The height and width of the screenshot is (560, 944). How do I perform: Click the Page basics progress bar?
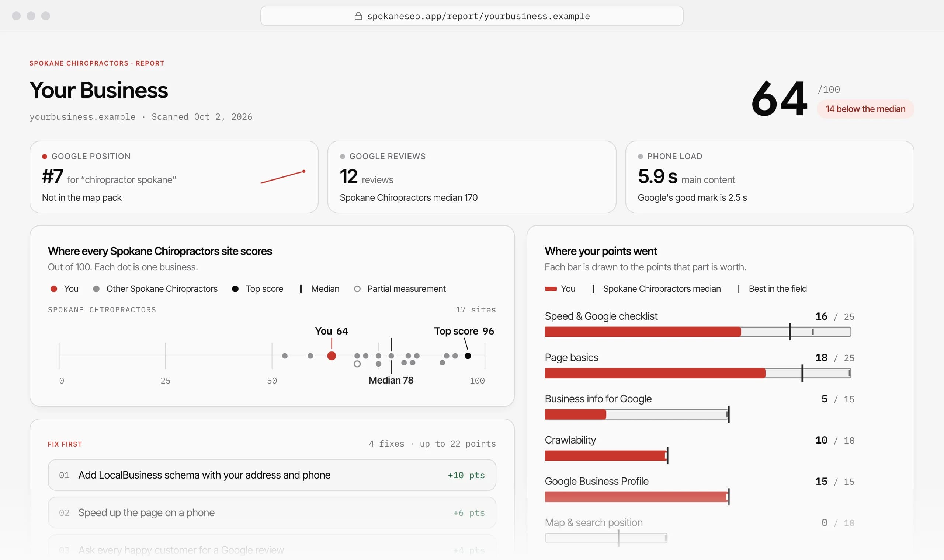[698, 373]
